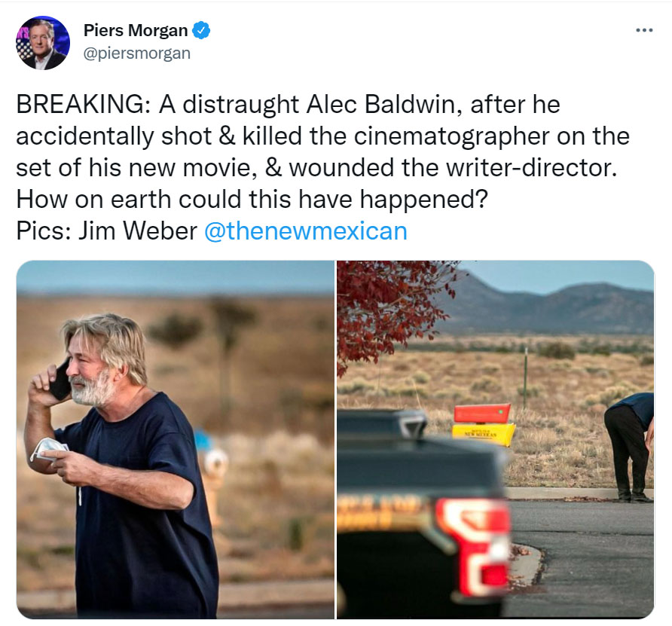Open the three-dot more options menu
The width and height of the screenshot is (672, 626).
[x=644, y=30]
